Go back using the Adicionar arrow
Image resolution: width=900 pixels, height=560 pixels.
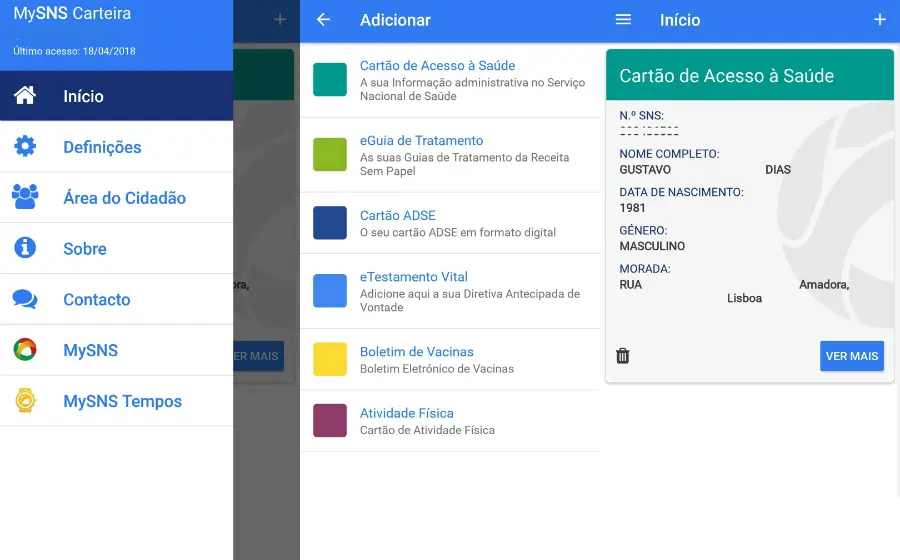pyautogui.click(x=323, y=20)
